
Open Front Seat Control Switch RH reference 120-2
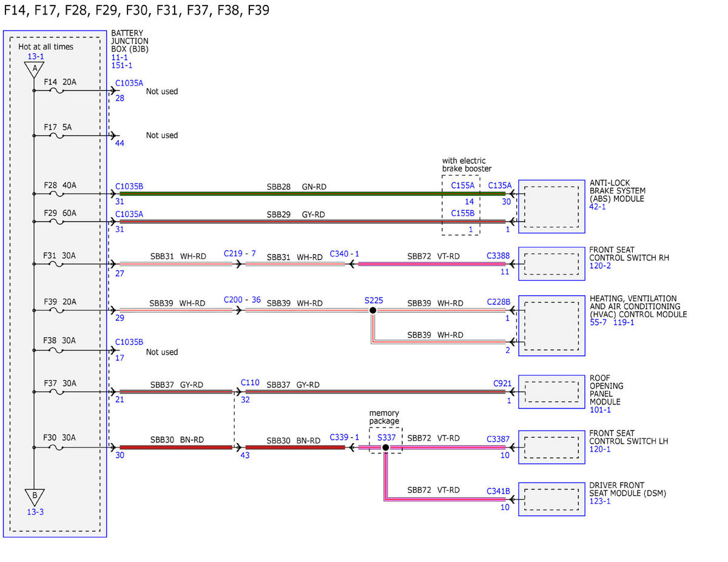click(600, 266)
